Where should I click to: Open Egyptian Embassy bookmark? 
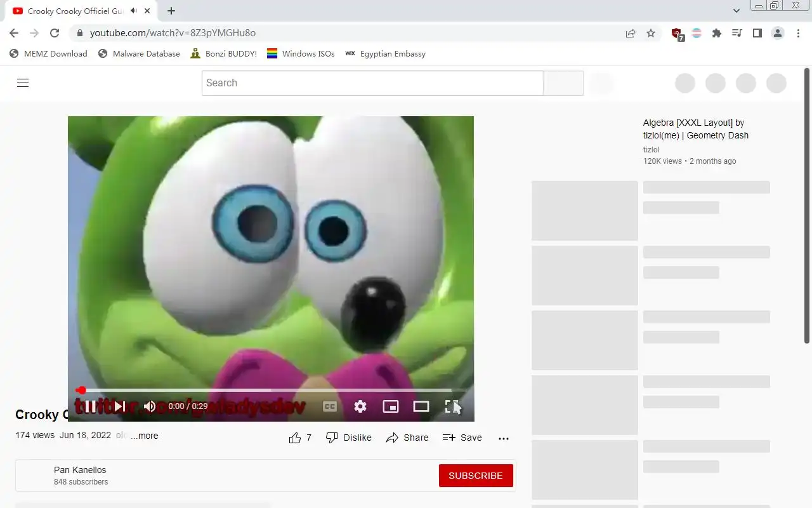pos(385,53)
